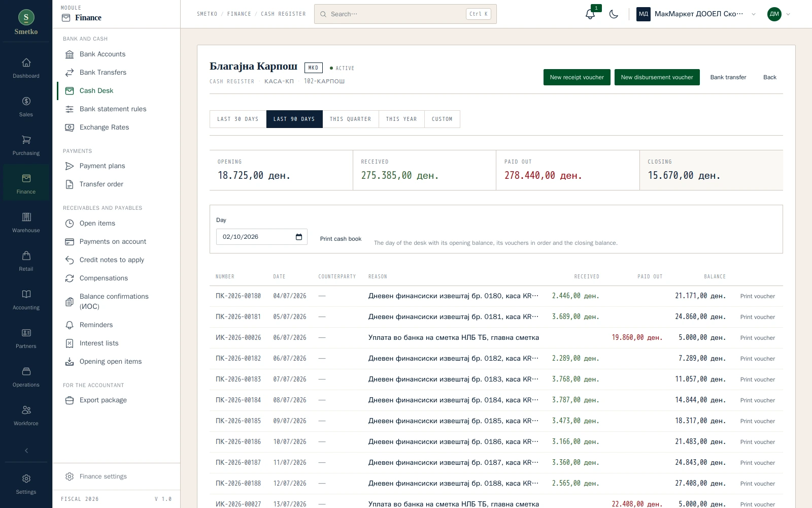Expand the МакМаркет company selector dropdown
This screenshot has width=812, height=508.
click(697, 14)
